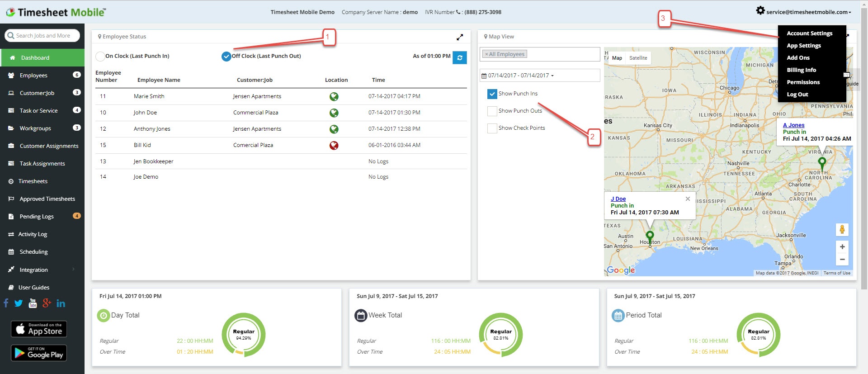This screenshot has width=868, height=374.
Task: Click Log Out in the account menu
Action: click(x=797, y=95)
